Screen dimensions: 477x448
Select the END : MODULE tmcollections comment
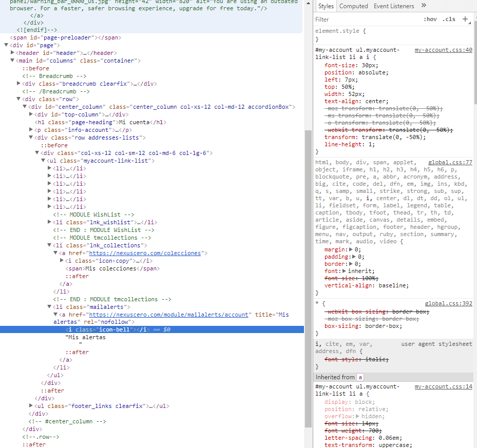point(112,299)
